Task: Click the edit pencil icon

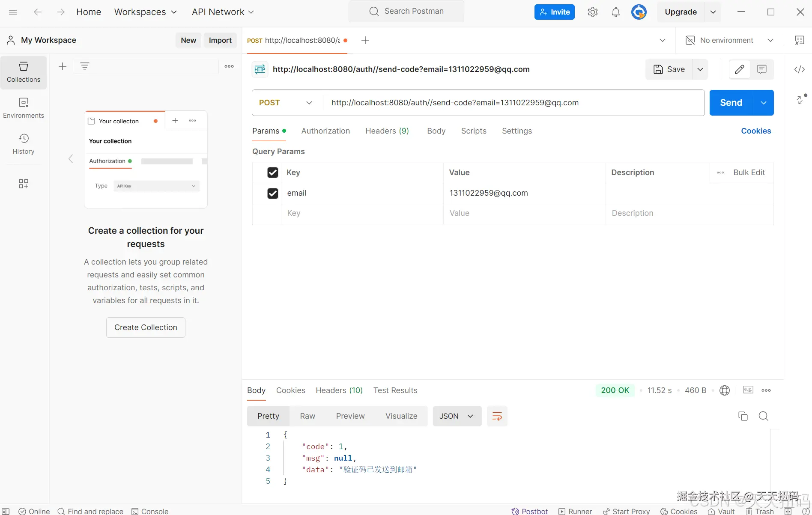Action: [x=740, y=69]
